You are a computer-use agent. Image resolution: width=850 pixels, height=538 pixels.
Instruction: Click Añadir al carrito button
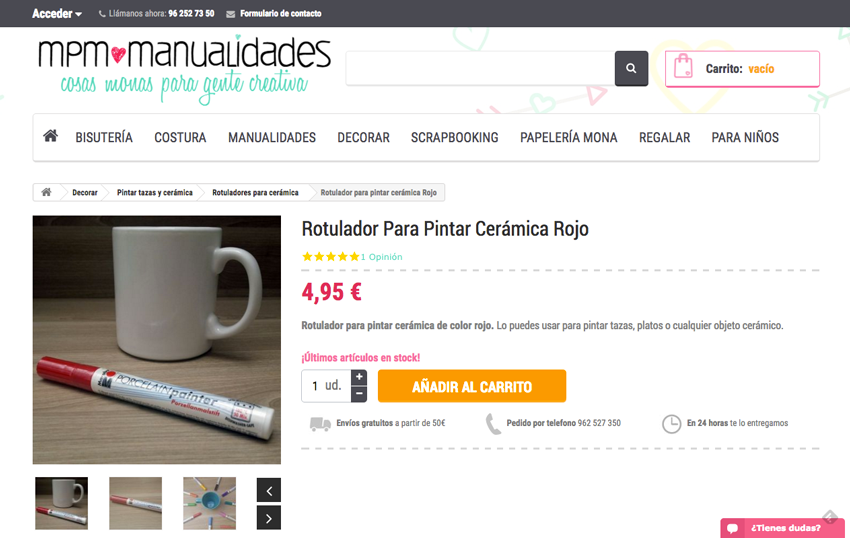tap(472, 386)
